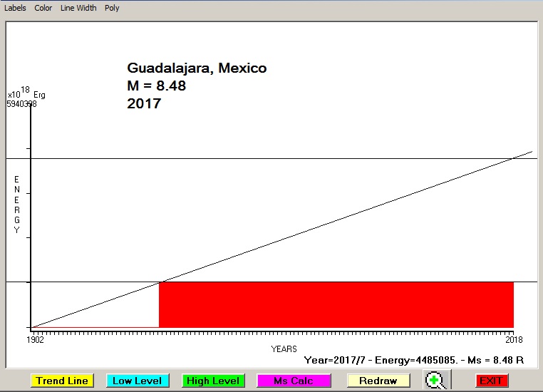Run the magenta Ms Calc button
543x392 pixels.
[x=294, y=381]
